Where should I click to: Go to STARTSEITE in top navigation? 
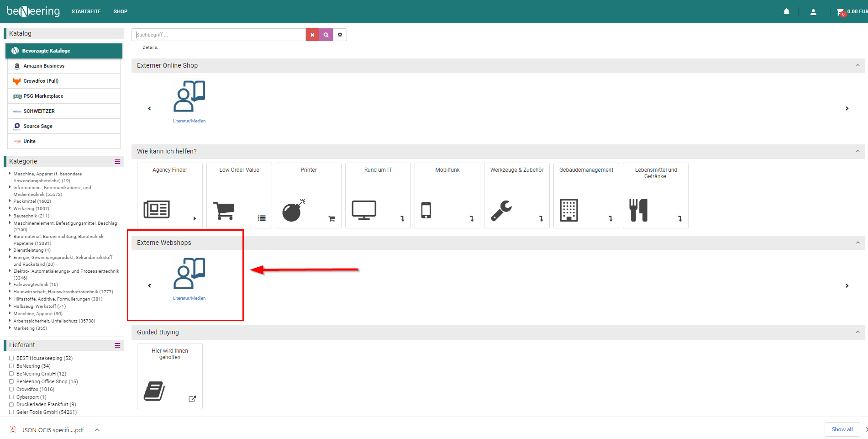[86, 11]
